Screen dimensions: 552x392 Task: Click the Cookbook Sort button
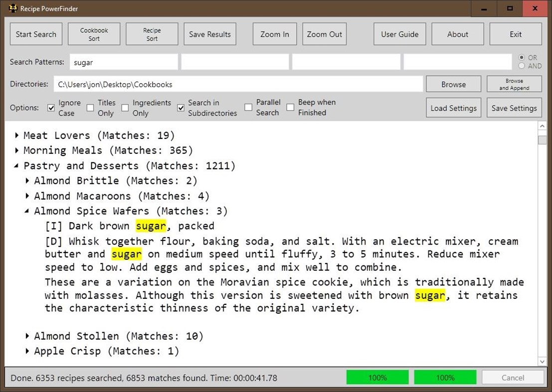94,34
